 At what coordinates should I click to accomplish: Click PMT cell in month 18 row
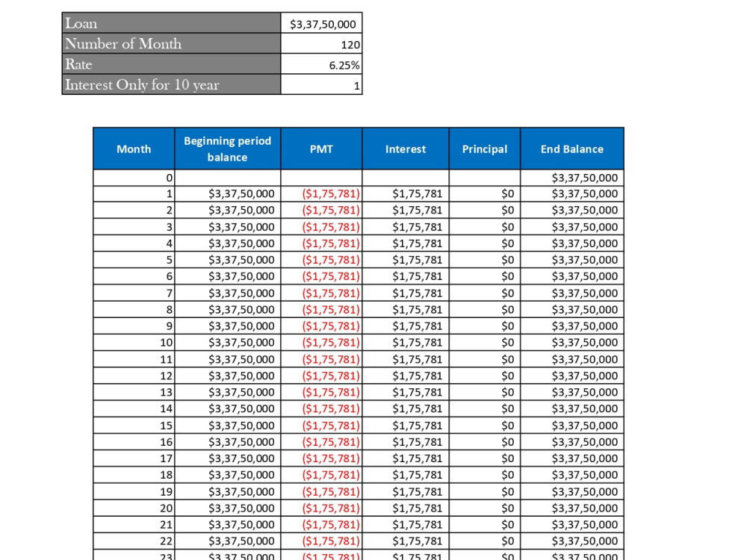point(321,475)
